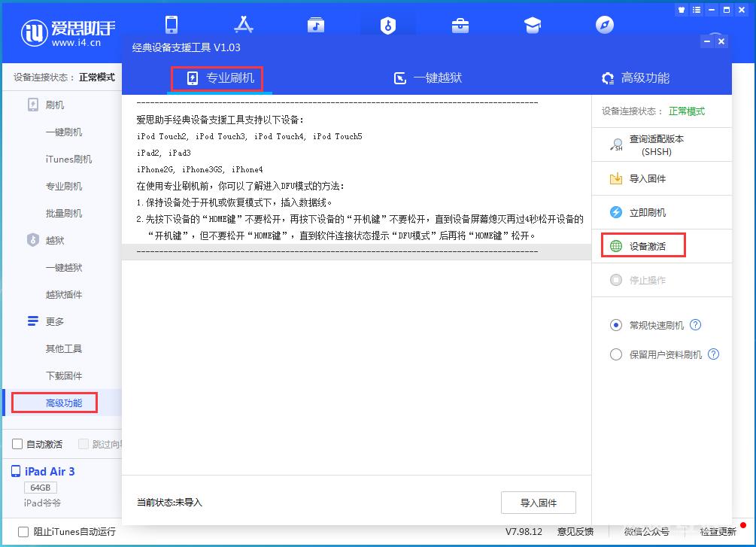Select the 保留用户资料刷机 radio button
Viewport: 756px width, 547px height.
click(x=615, y=354)
